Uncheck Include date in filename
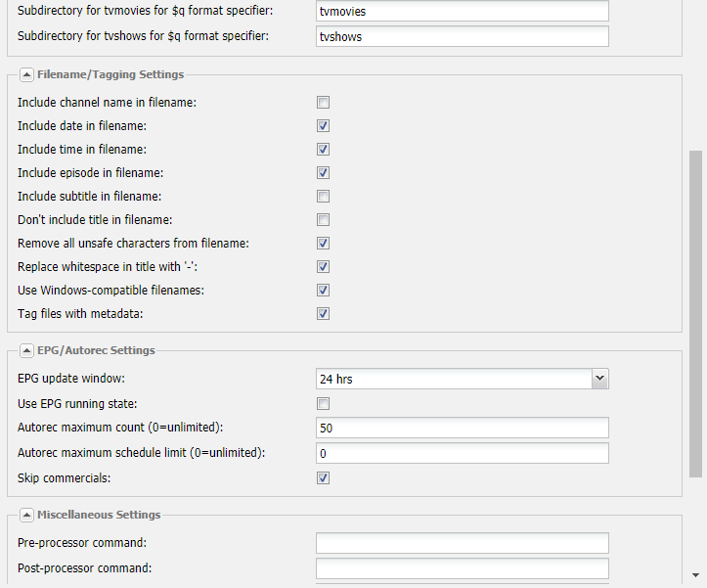 [x=323, y=126]
